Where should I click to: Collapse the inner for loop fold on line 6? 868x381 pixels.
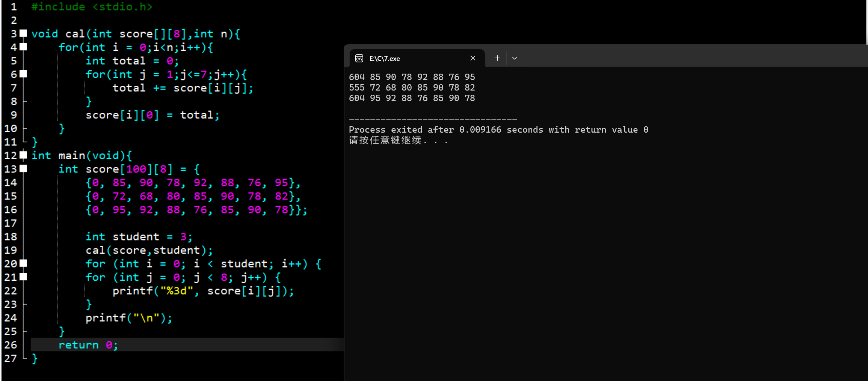23,74
